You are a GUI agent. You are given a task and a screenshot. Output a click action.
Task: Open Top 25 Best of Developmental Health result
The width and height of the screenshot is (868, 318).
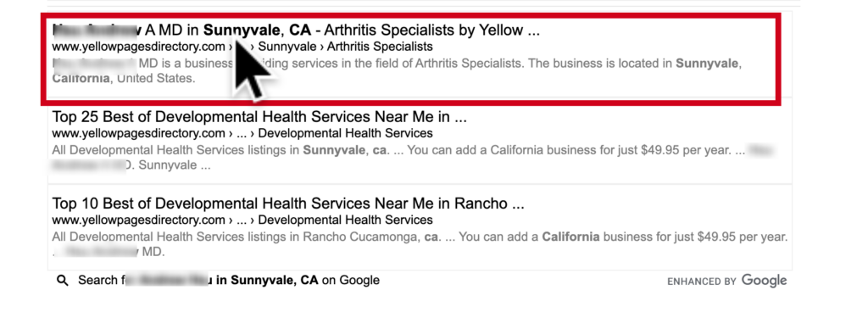[x=259, y=117]
